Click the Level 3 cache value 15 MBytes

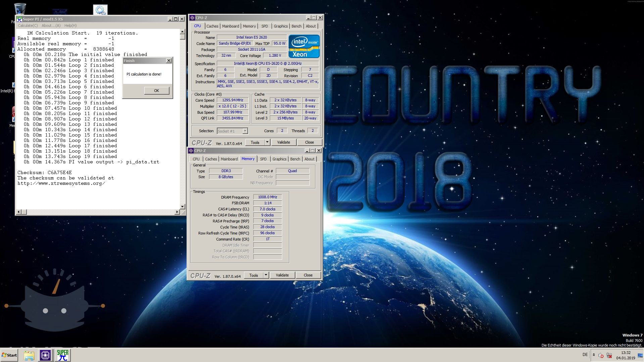[x=285, y=118]
